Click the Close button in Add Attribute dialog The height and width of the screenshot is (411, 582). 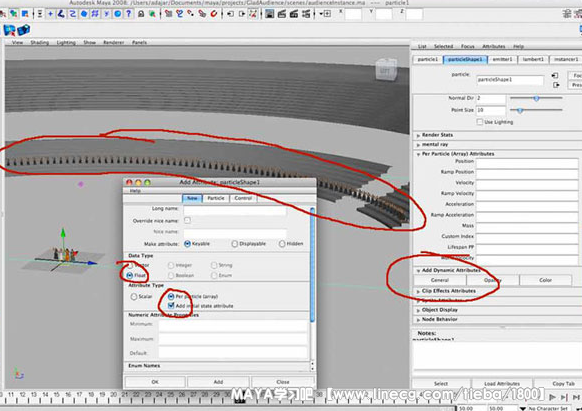click(283, 382)
